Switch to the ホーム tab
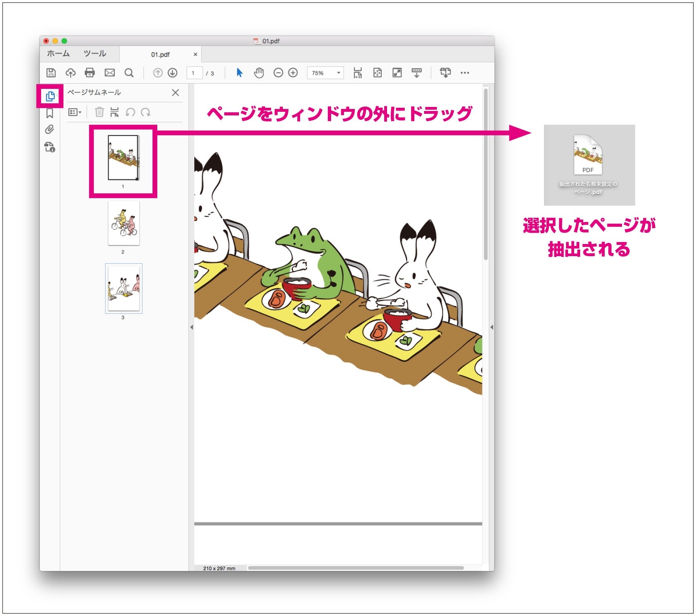696x616 pixels. 58,53
